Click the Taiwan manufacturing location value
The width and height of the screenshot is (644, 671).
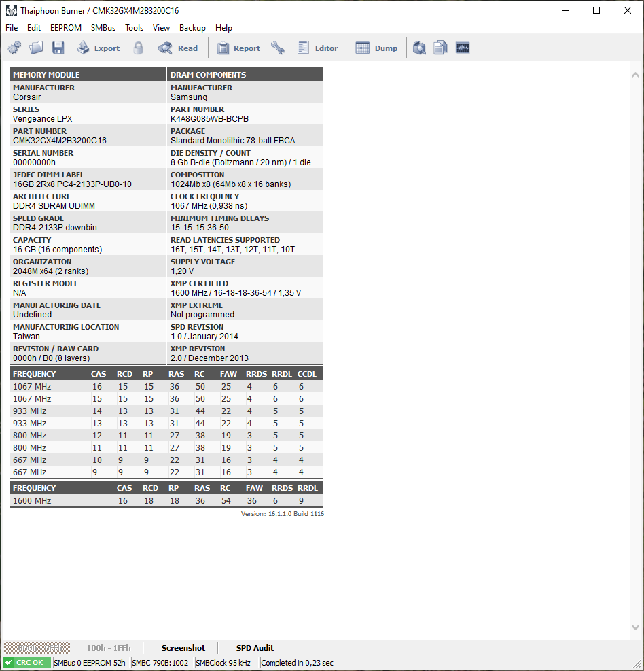click(x=26, y=337)
